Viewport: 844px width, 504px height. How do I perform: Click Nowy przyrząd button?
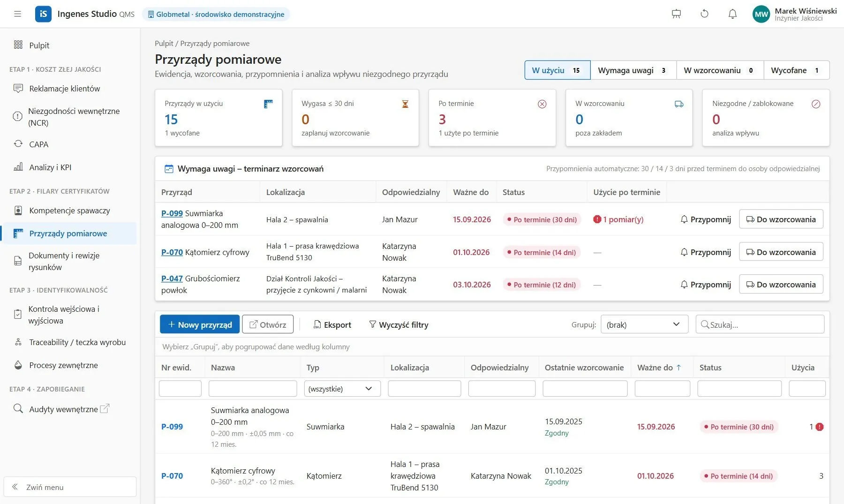click(x=200, y=324)
